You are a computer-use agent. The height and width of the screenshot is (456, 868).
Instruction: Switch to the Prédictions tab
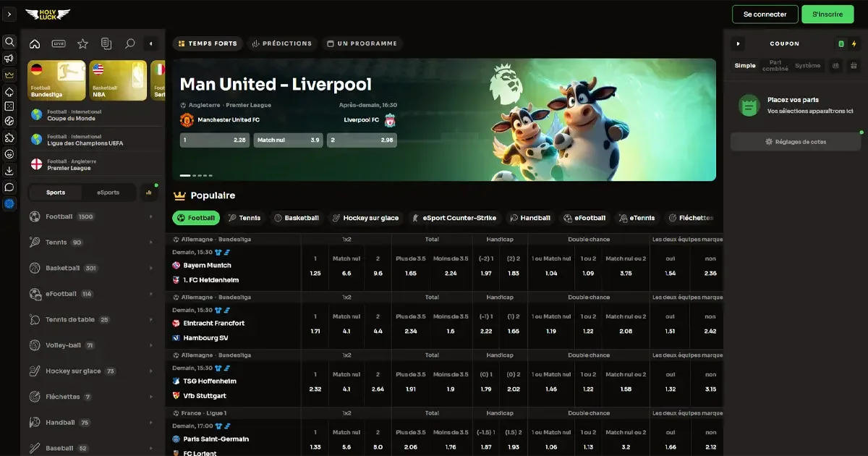pyautogui.click(x=281, y=43)
